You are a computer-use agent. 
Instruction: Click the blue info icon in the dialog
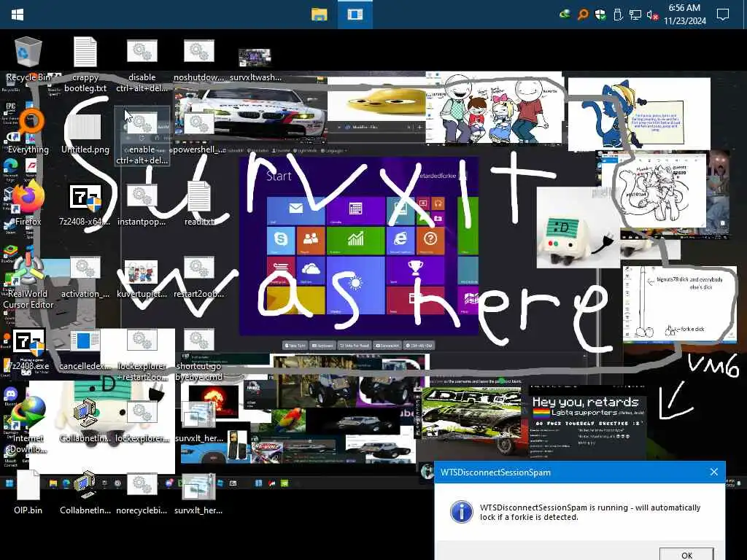pos(461,512)
